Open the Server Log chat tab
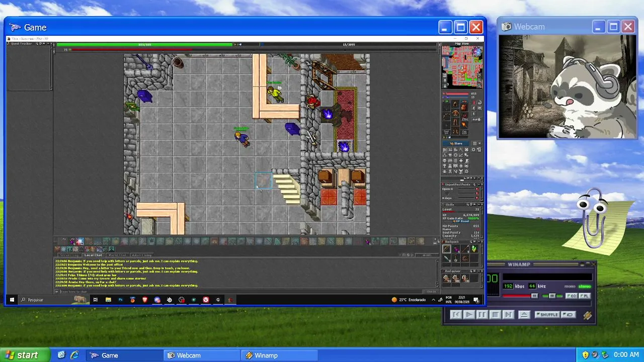Image resolution: width=644 pixels, height=362 pixels. pos(69,255)
